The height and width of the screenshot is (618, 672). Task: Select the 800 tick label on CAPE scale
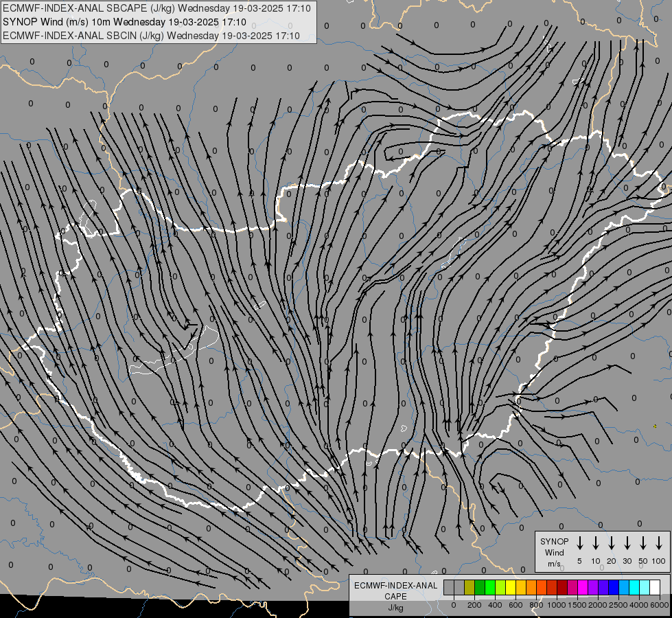pos(536,605)
